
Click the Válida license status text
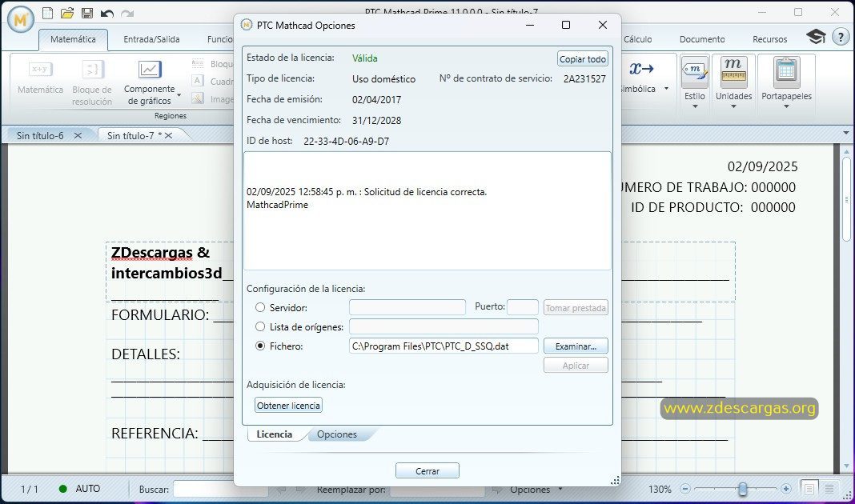(x=365, y=58)
